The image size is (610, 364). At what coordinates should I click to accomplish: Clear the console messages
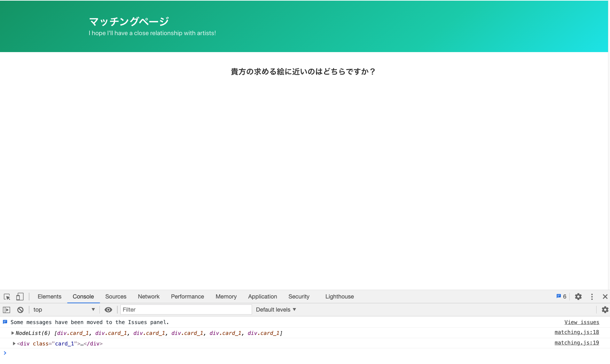pyautogui.click(x=20, y=309)
